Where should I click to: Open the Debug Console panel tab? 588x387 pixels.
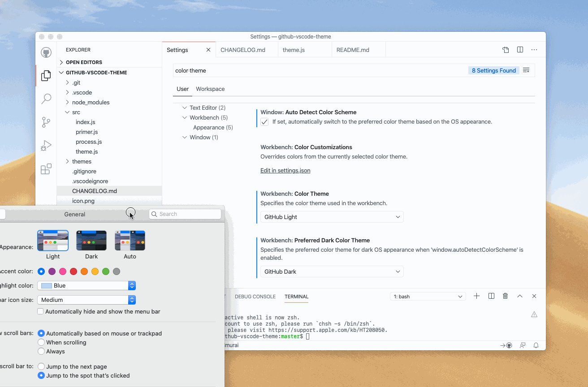pyautogui.click(x=255, y=297)
